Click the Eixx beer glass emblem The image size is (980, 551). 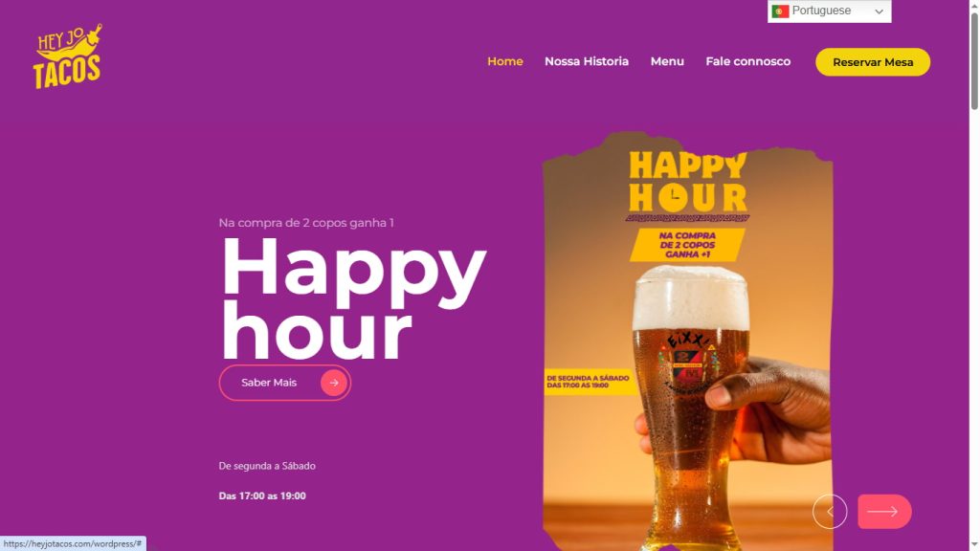click(x=685, y=364)
